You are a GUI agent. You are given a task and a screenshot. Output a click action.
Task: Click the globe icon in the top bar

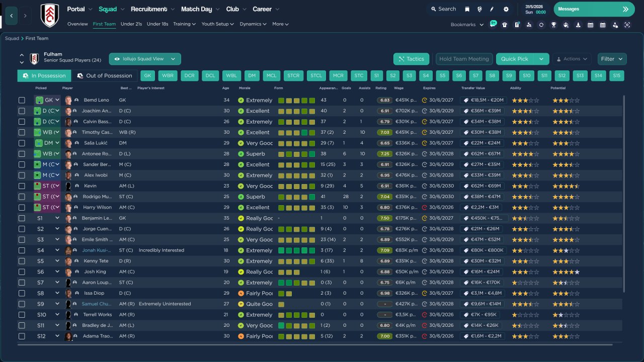pyautogui.click(x=479, y=9)
